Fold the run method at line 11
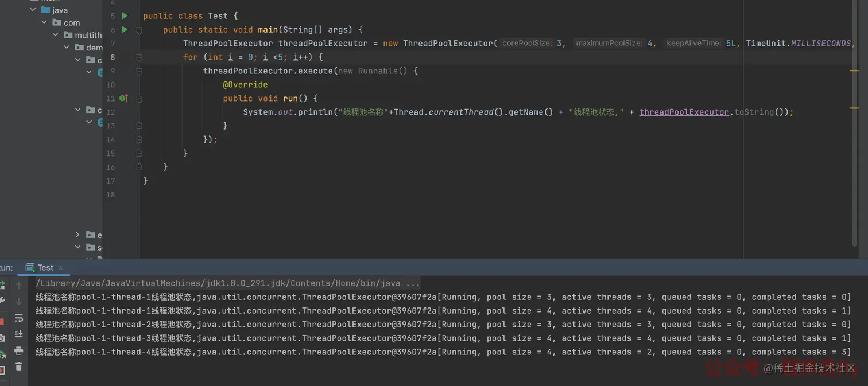Image resolution: width=868 pixels, height=386 pixels. 139,99
